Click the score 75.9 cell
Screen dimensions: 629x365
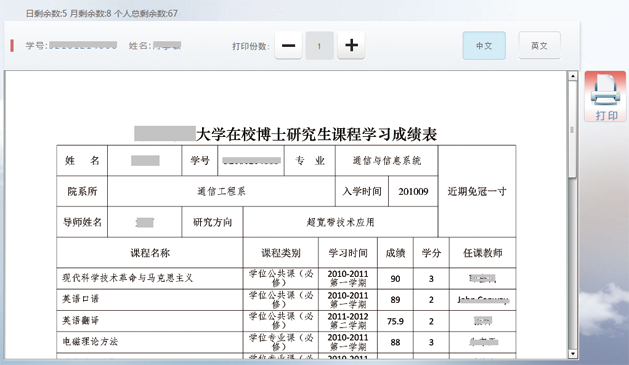(x=396, y=321)
